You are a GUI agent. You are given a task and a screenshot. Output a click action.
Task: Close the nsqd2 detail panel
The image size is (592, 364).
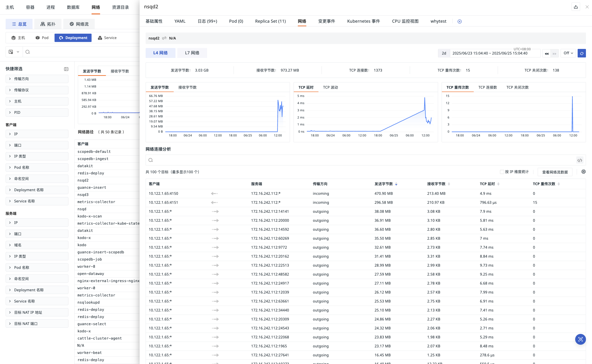click(x=587, y=7)
